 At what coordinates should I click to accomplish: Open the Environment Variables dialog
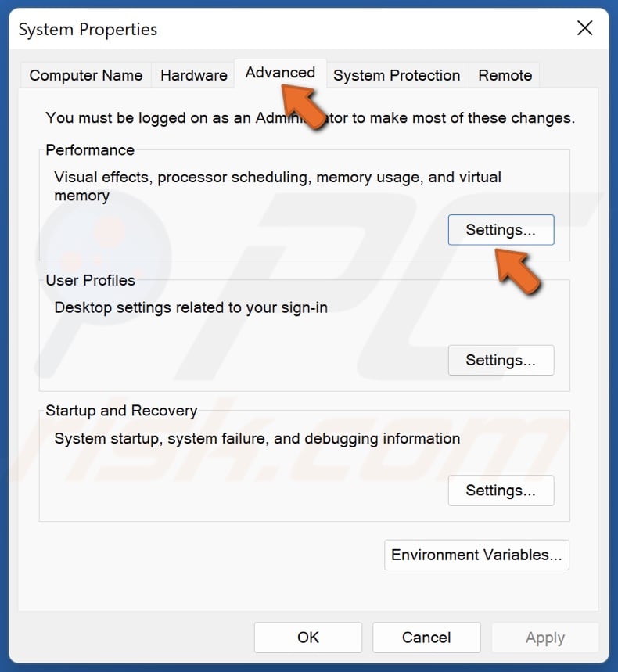pyautogui.click(x=476, y=555)
